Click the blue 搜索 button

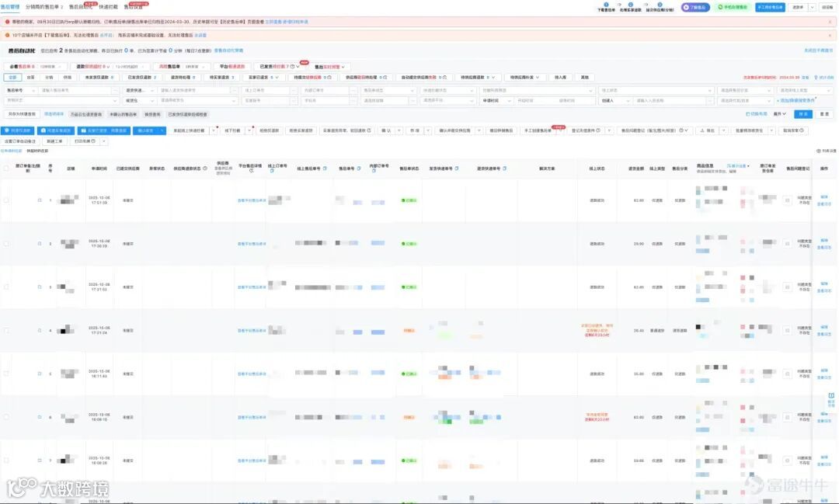click(x=803, y=114)
